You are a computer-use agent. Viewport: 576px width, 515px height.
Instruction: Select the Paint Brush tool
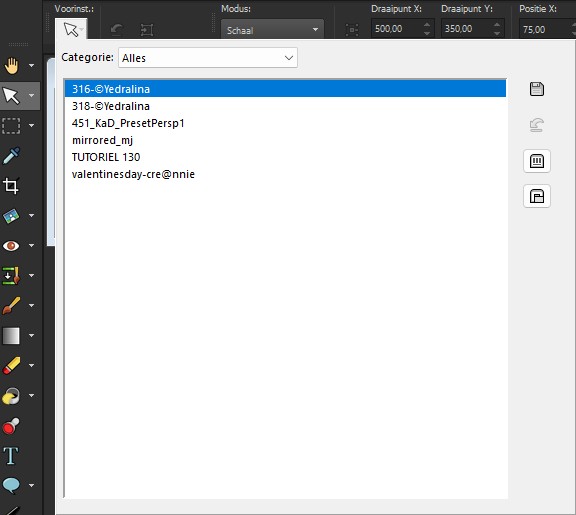(11, 305)
